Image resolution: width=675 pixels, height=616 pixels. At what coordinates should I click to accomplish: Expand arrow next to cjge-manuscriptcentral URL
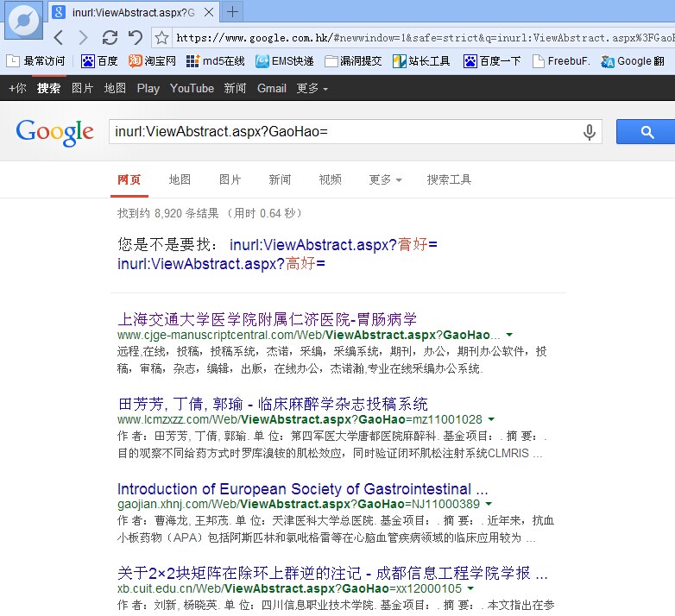[x=509, y=335]
